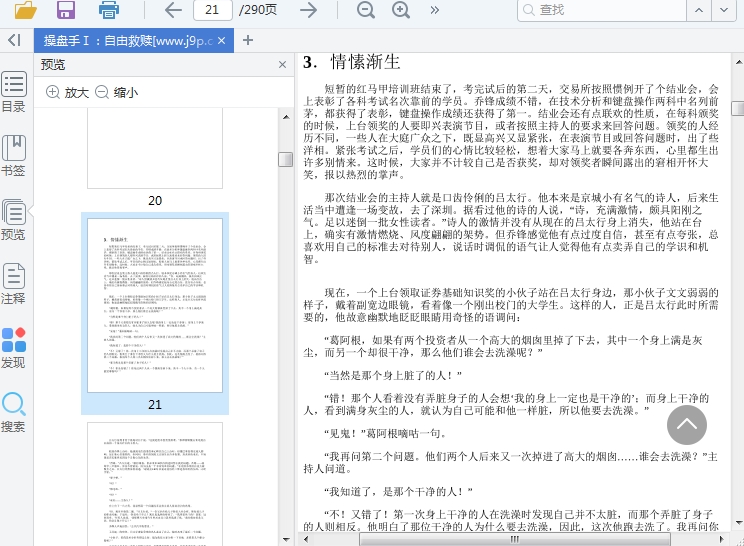The height and width of the screenshot is (546, 744).
Task: Close the 预览 preview panel
Action: click(x=282, y=65)
